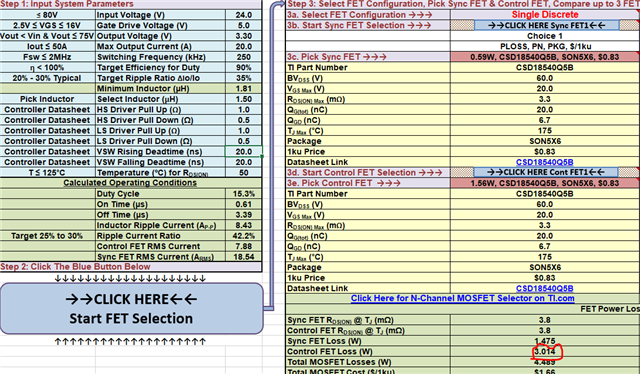The width and height of the screenshot is (640, 374).
Task: Click the On Time value 0.61
Action: click(x=244, y=205)
